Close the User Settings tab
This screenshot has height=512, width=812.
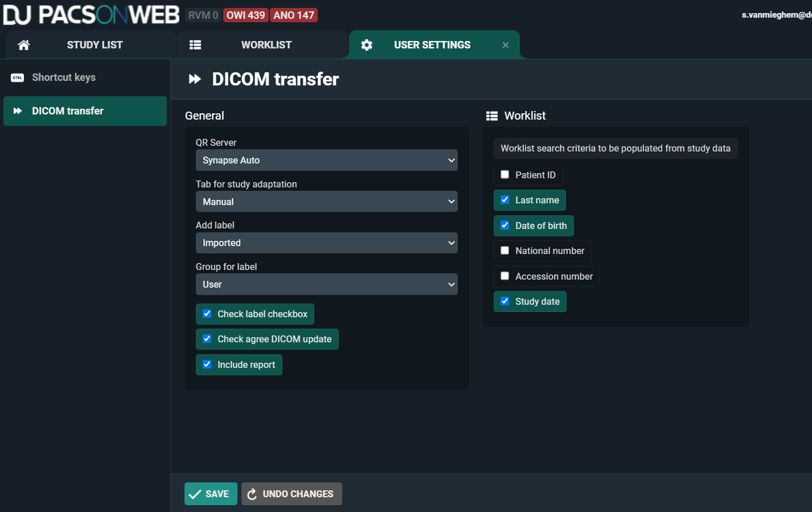[x=506, y=45]
